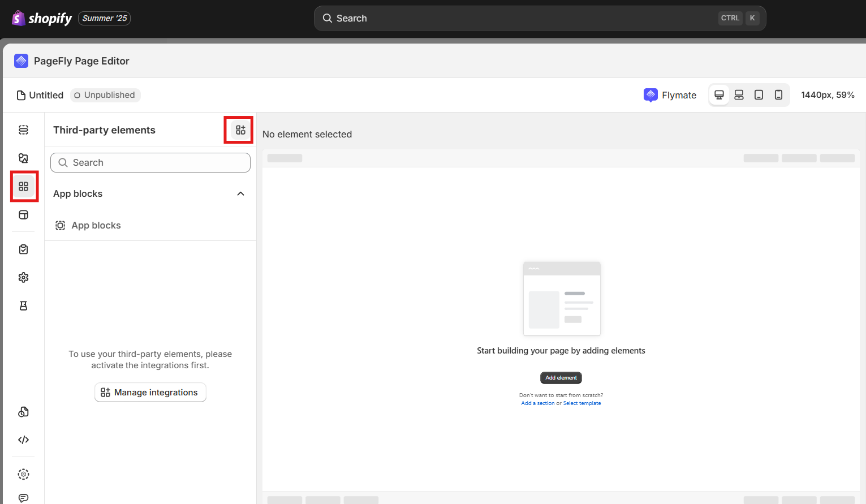Follow the Select template link

tap(582, 403)
